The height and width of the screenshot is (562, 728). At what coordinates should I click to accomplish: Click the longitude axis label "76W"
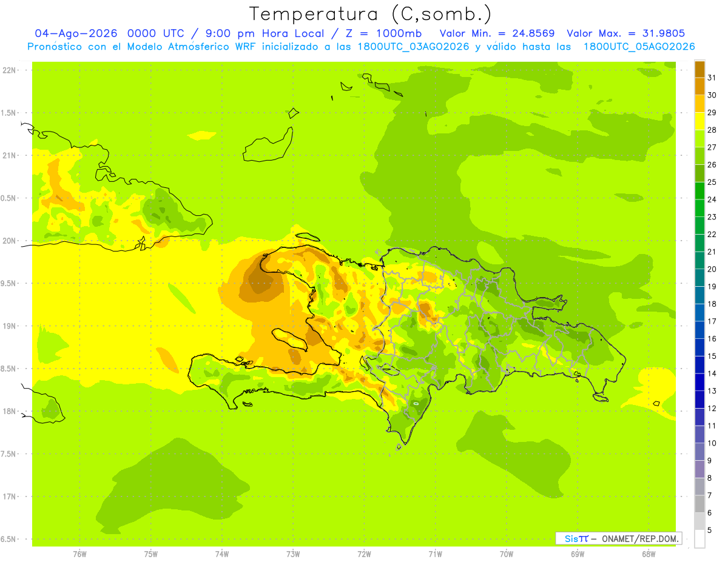click(x=79, y=554)
